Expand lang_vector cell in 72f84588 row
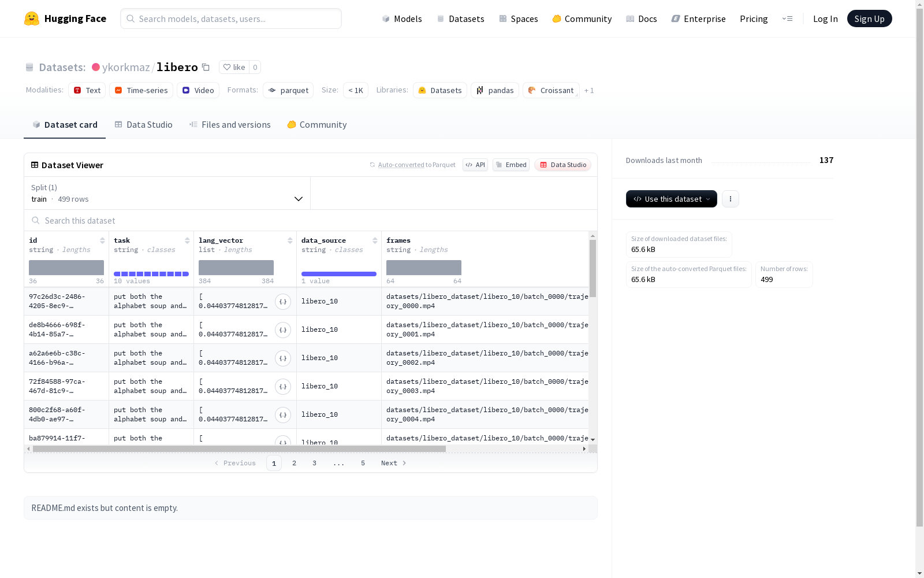Screen dimensions: 924x578 [x=283, y=386]
